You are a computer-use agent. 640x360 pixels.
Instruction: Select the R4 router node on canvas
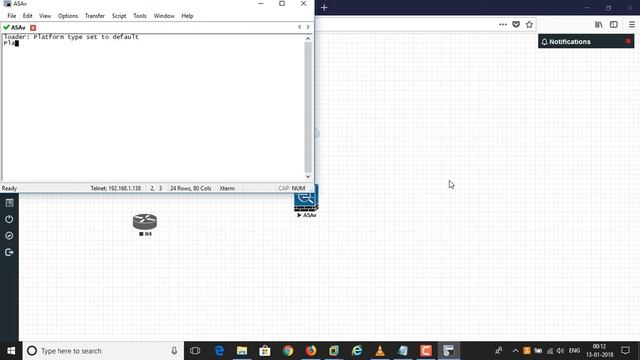145,222
